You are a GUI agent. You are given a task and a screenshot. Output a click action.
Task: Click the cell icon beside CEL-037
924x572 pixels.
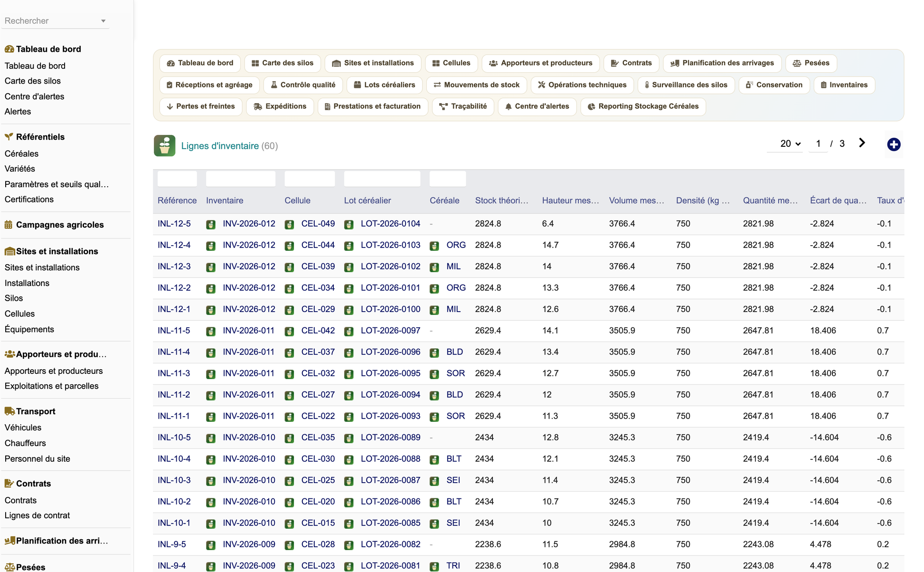289,353
